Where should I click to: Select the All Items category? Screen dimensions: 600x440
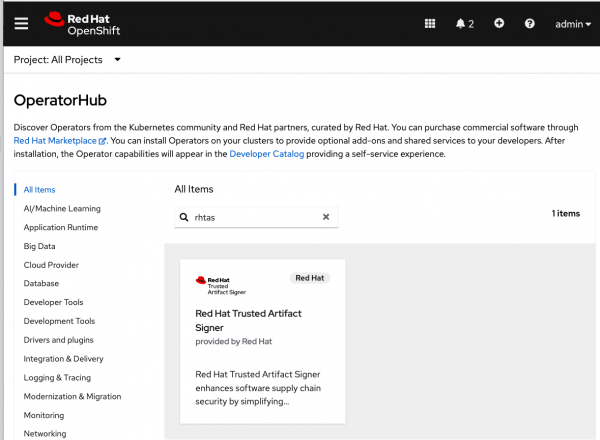[x=40, y=189]
